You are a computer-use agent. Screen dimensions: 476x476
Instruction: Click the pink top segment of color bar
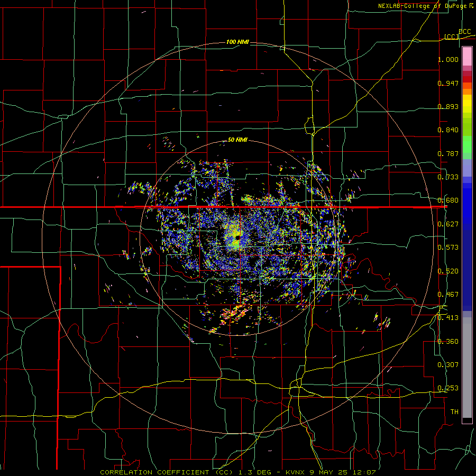[x=467, y=57]
